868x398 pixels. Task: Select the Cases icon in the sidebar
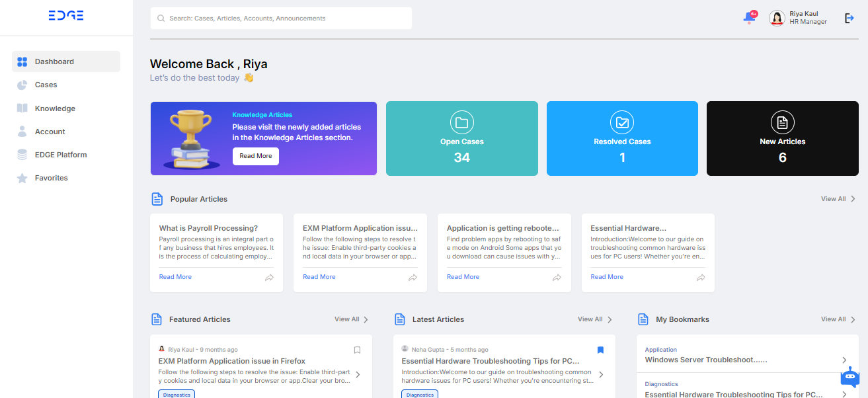[20, 85]
